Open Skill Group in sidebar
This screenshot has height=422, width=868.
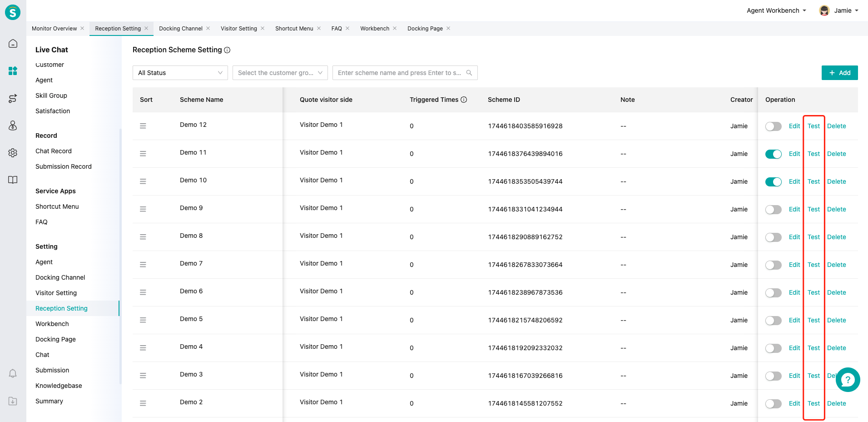tap(51, 95)
